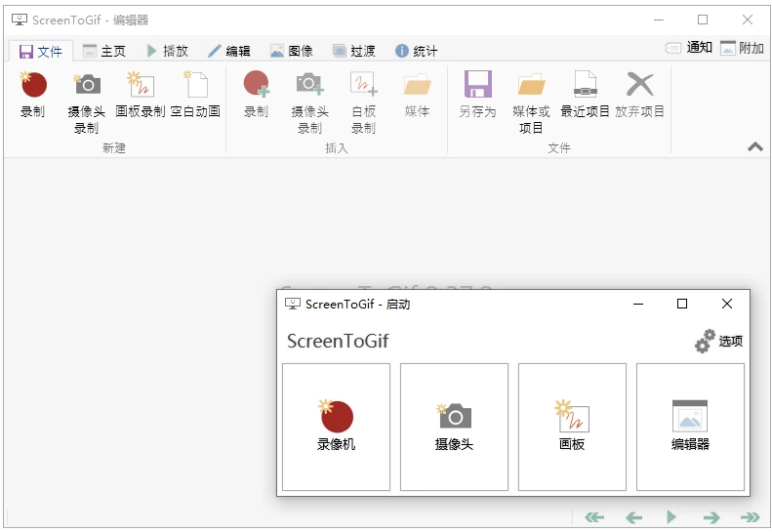This screenshot has width=772, height=532.
Task: Open 通知 notifications panel
Action: [689, 48]
